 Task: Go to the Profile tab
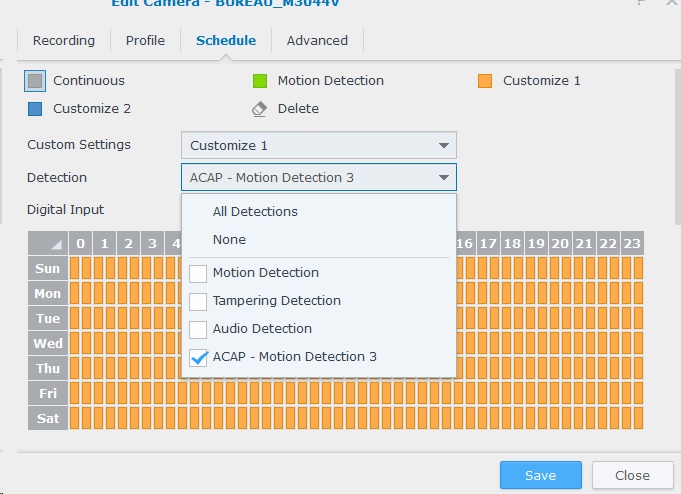pos(145,41)
